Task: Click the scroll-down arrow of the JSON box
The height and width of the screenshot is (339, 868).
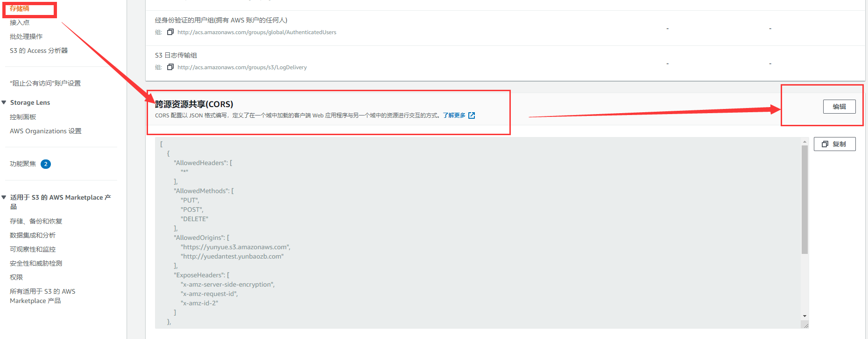Action: (804, 316)
